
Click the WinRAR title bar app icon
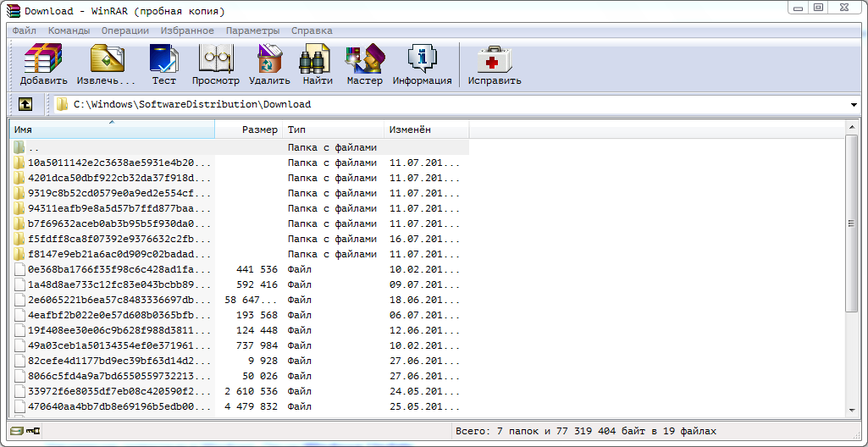click(15, 10)
